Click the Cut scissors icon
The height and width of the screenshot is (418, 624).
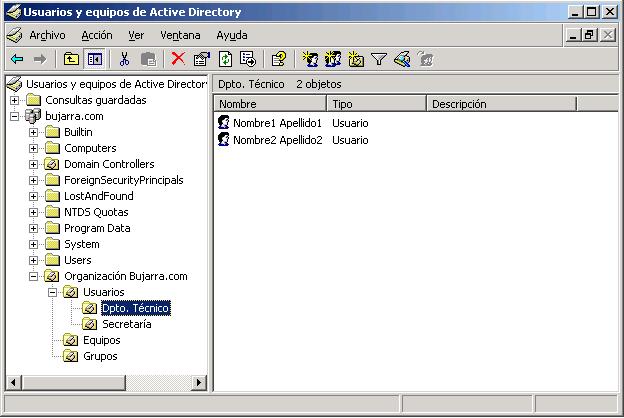click(x=125, y=60)
